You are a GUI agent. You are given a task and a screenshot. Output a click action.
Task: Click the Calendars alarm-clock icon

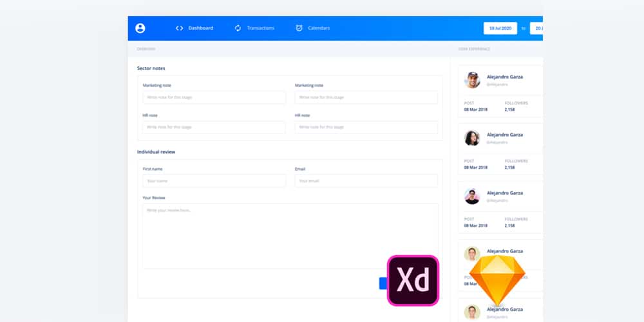tap(299, 28)
